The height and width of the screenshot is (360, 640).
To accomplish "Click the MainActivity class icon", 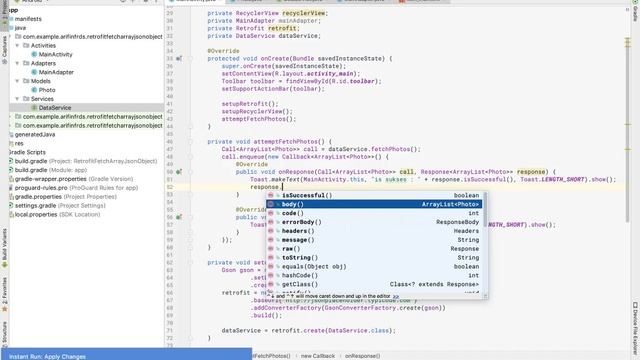I will click(34, 54).
